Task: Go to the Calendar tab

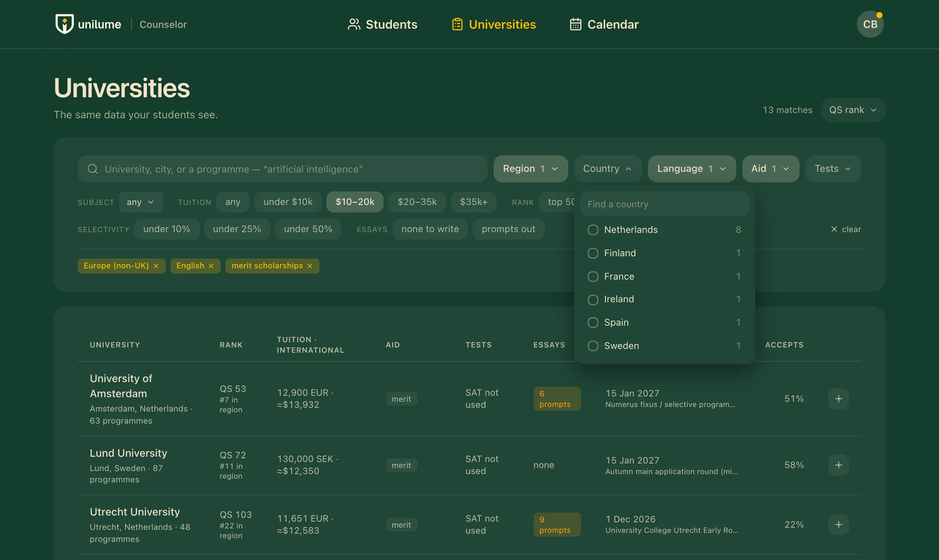Action: [x=604, y=24]
